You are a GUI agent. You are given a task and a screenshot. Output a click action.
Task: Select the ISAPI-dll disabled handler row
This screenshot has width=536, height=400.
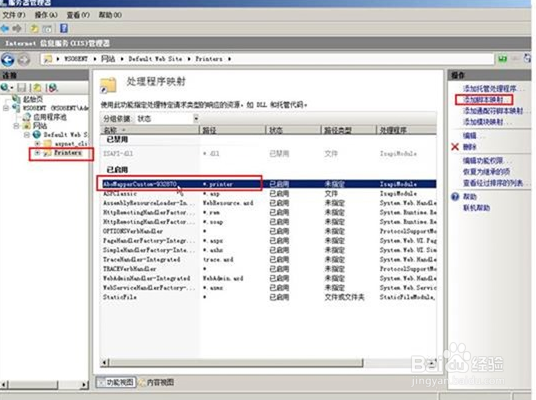(268, 154)
